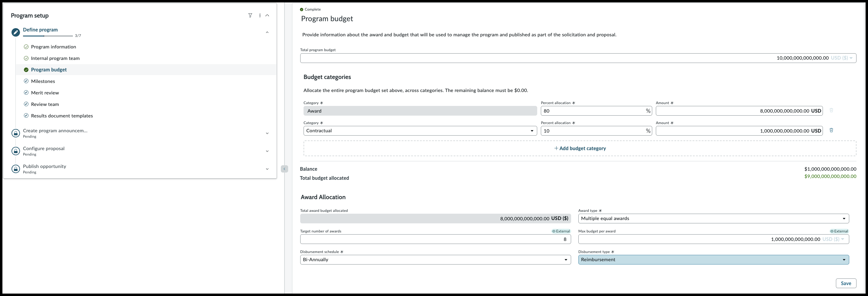Expand the Configure proposal stage
The height and width of the screenshot is (296, 868).
coord(267,151)
